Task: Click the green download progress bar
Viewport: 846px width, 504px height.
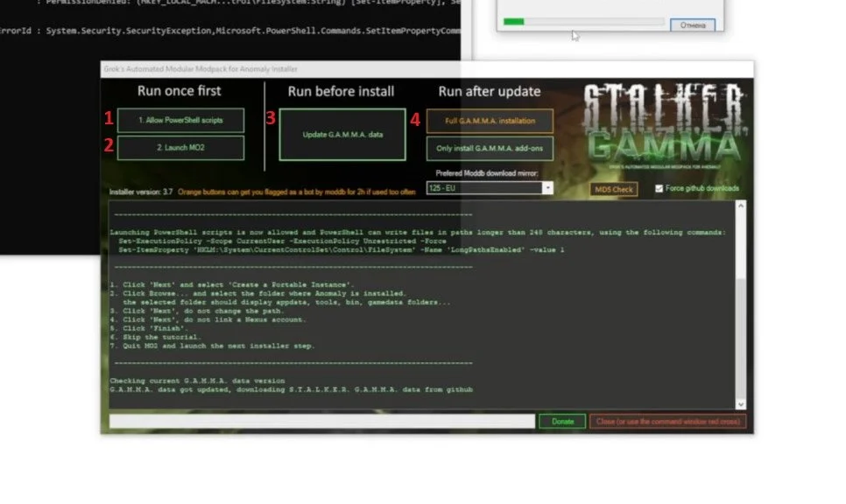Action: pos(583,22)
